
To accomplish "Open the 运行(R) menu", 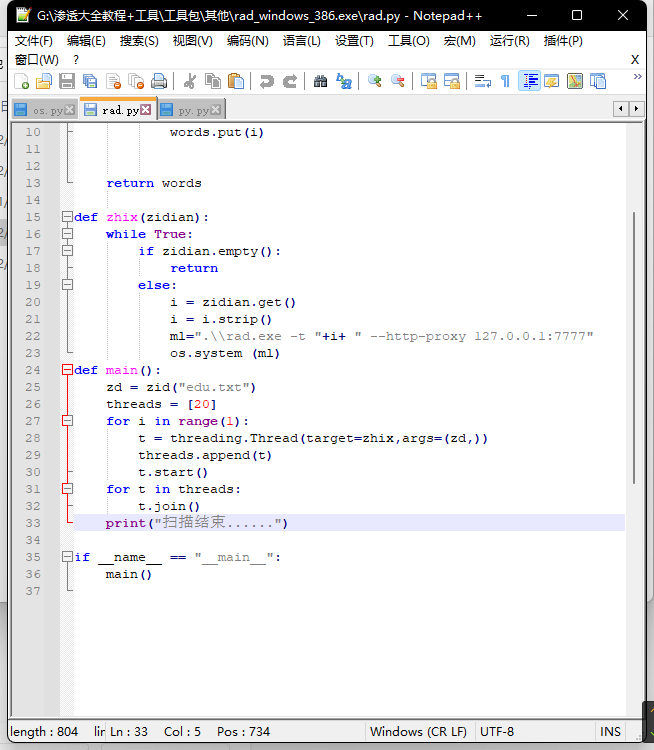I will click(x=510, y=41).
